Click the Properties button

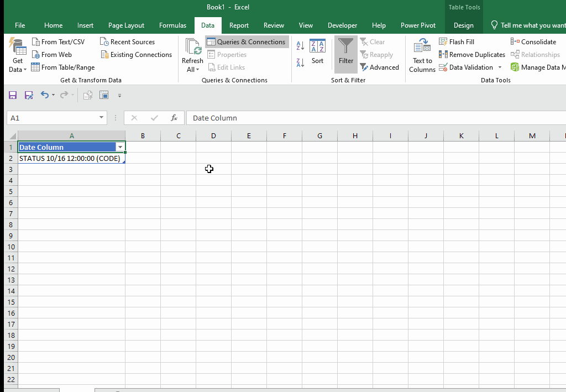coord(227,55)
